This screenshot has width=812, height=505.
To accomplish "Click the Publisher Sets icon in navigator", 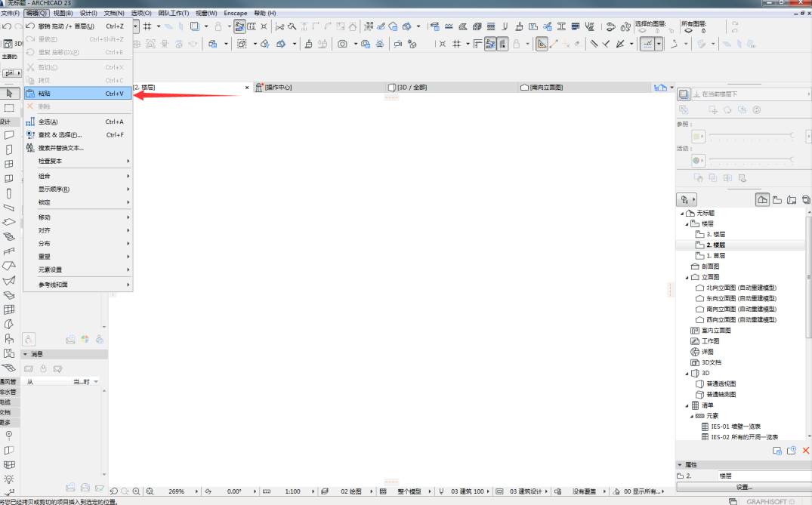I will pyautogui.click(x=806, y=200).
